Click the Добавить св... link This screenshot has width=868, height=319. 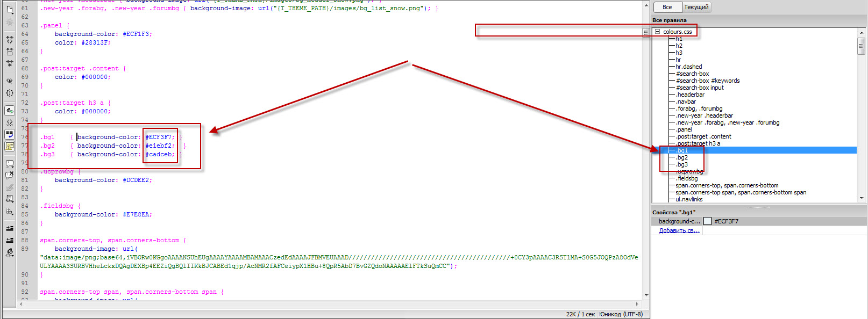pos(679,230)
